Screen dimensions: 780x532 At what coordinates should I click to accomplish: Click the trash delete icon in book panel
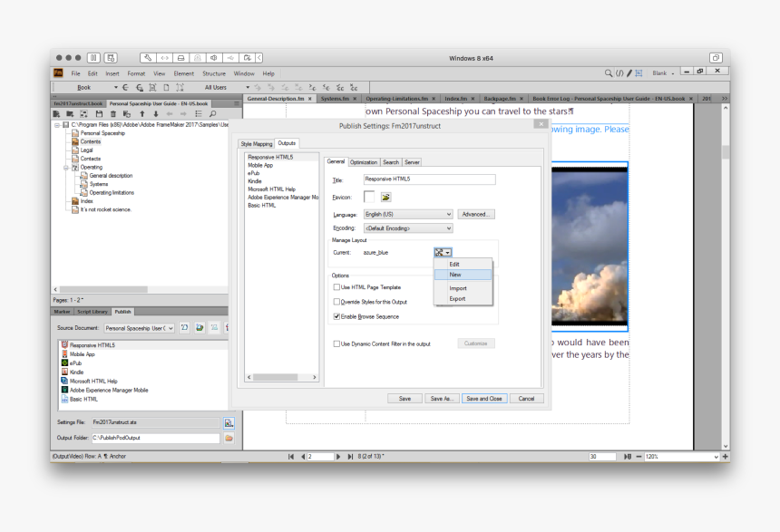[x=113, y=114]
